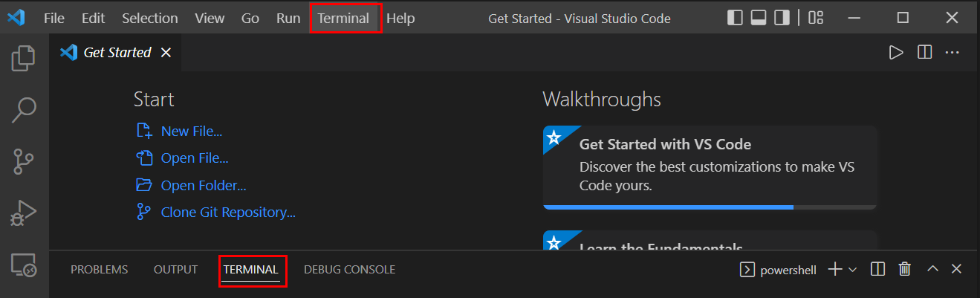Open the View menu
This screenshot has width=980, height=298.
click(x=210, y=18)
